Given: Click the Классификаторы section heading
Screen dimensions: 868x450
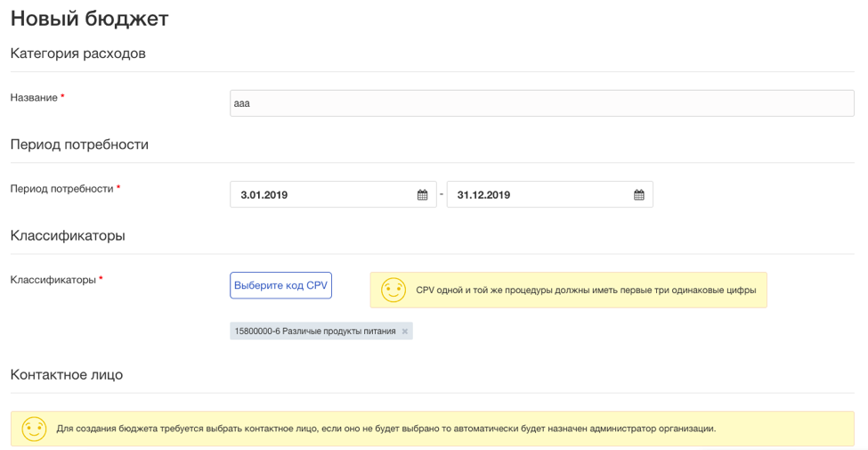Looking at the screenshot, I should [x=68, y=235].
